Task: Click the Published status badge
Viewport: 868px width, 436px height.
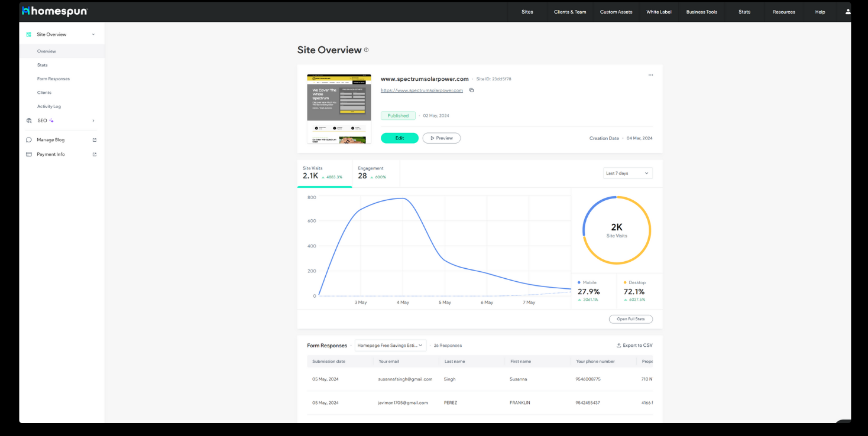Action: click(x=398, y=116)
